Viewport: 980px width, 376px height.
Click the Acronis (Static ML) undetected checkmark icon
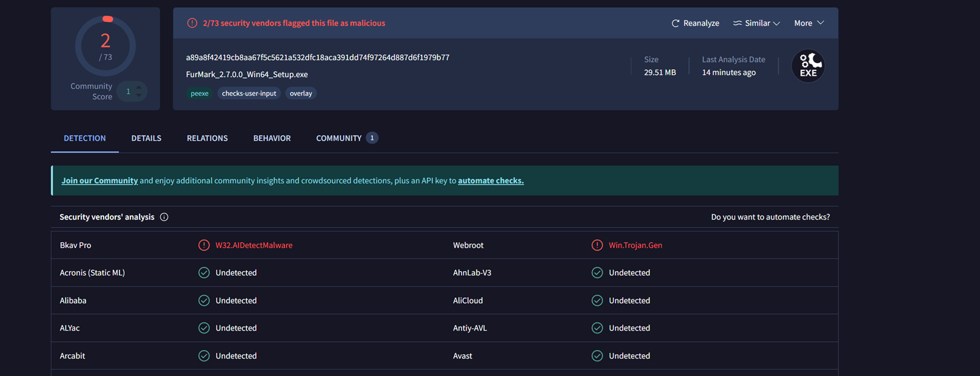pyautogui.click(x=204, y=273)
